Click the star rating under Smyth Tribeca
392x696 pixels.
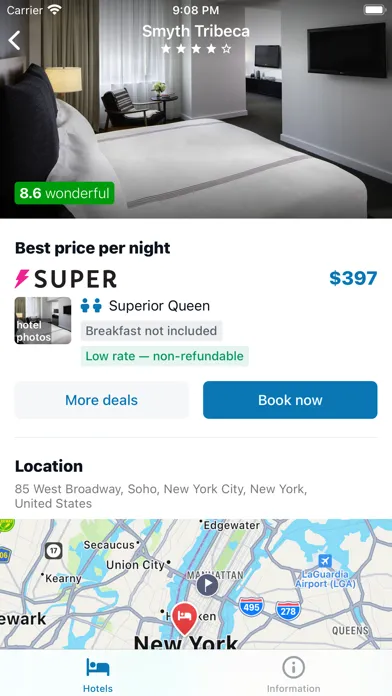pos(196,49)
